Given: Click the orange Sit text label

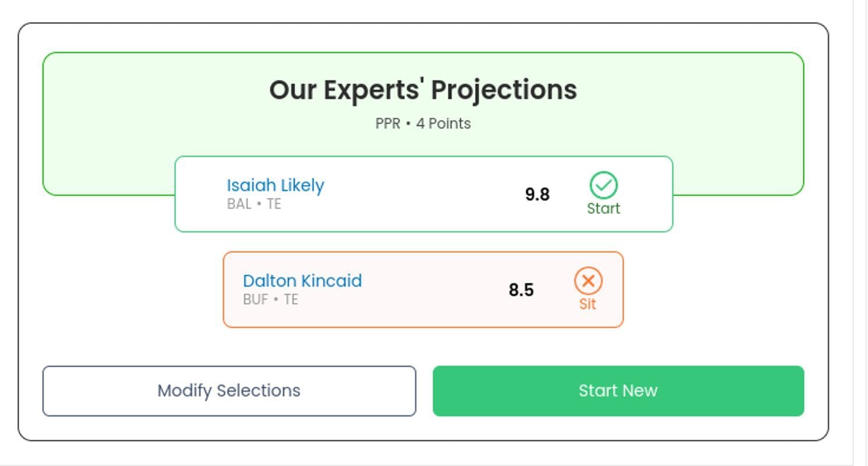Looking at the screenshot, I should [588, 304].
